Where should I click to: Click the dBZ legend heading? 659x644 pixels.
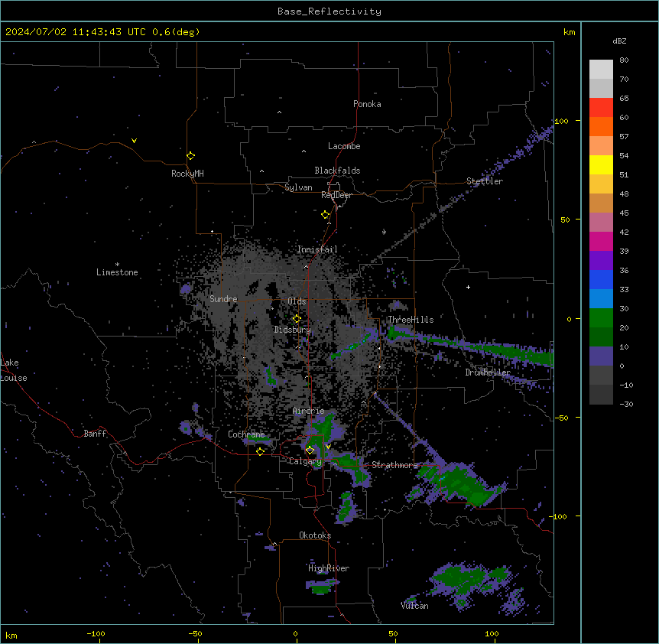click(619, 41)
